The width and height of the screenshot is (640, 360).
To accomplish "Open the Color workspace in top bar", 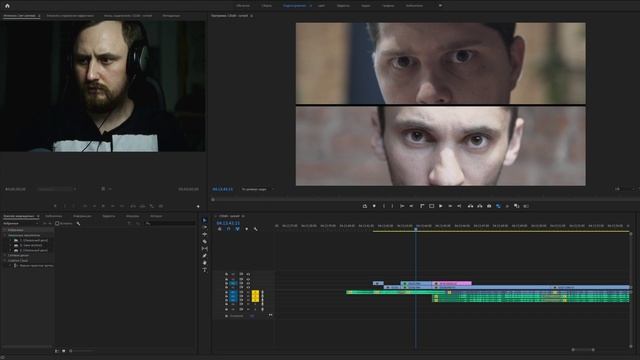I will [321, 6].
